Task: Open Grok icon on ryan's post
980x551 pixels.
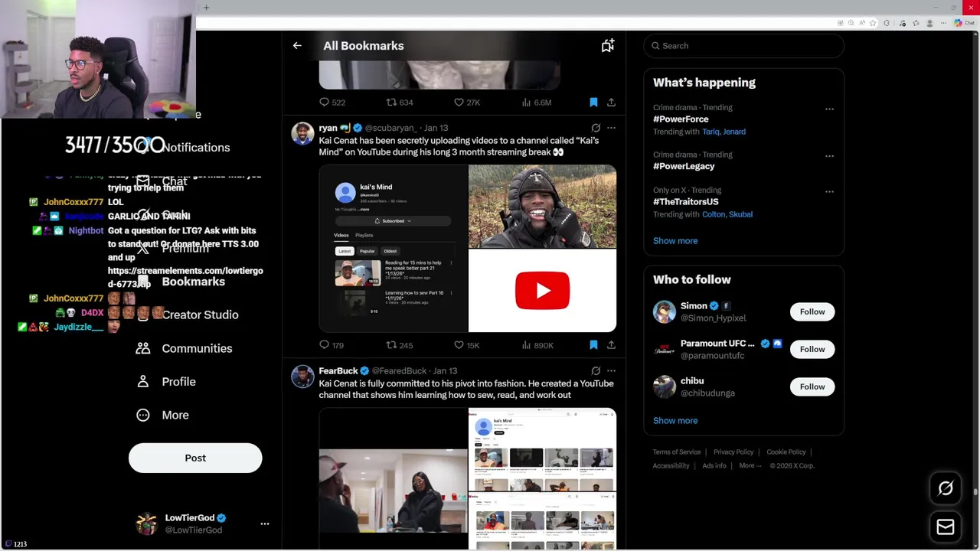Action: (596, 128)
